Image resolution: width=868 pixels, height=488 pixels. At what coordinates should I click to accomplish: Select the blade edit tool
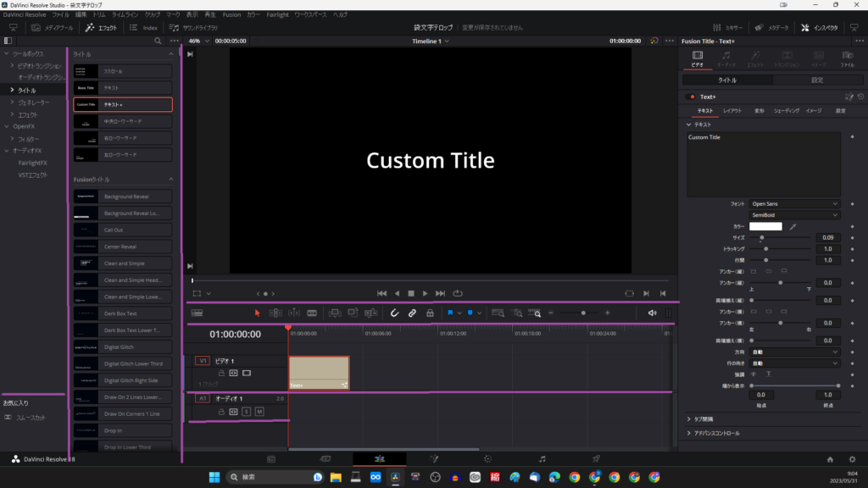(312, 313)
